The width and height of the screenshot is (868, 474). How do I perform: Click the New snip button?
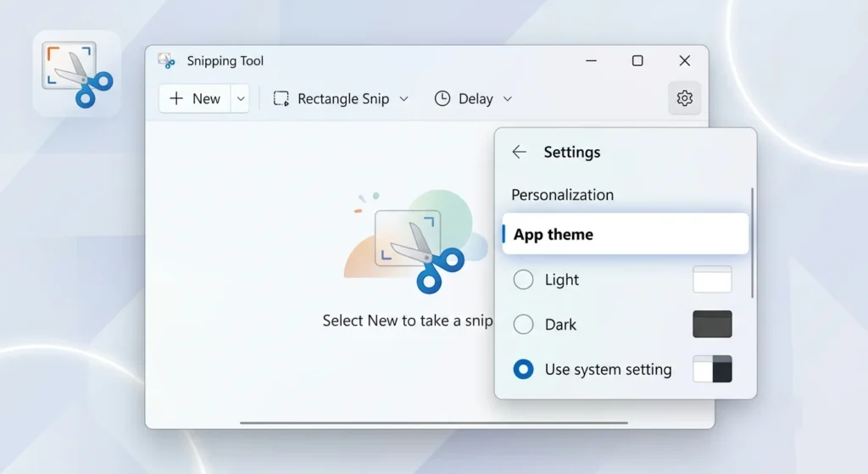pyautogui.click(x=195, y=98)
